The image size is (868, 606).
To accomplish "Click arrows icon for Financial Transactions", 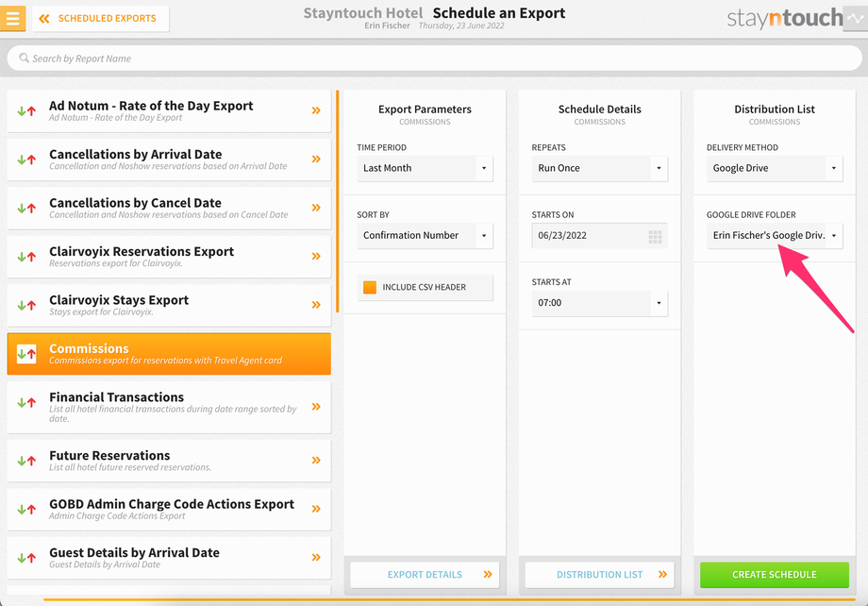I will point(26,403).
